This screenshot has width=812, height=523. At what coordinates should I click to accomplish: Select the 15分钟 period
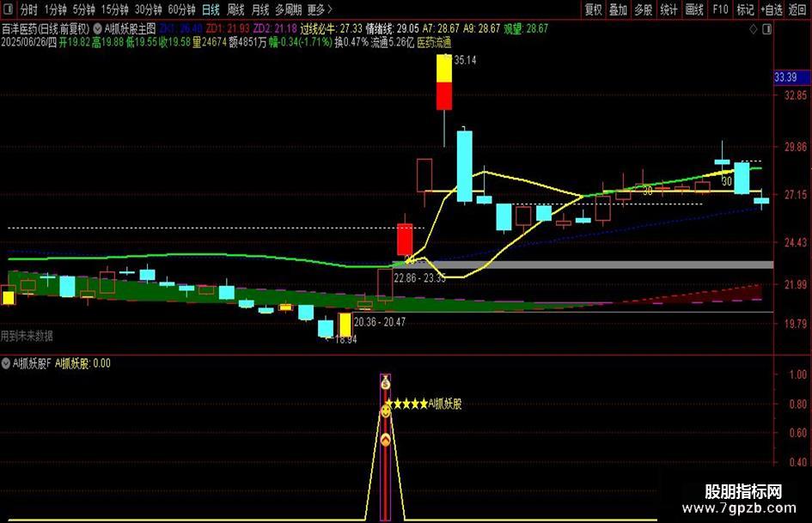click(x=114, y=9)
